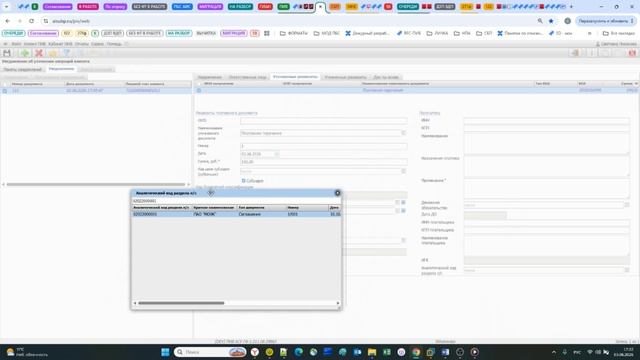Open Yandex browser from taskbar
The height and width of the screenshot is (360, 640).
[255, 352]
